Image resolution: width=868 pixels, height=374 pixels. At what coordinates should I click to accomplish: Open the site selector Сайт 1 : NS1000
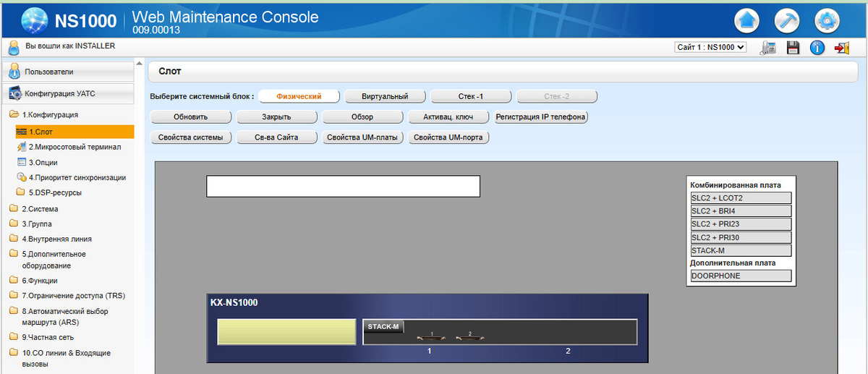pyautogui.click(x=711, y=48)
